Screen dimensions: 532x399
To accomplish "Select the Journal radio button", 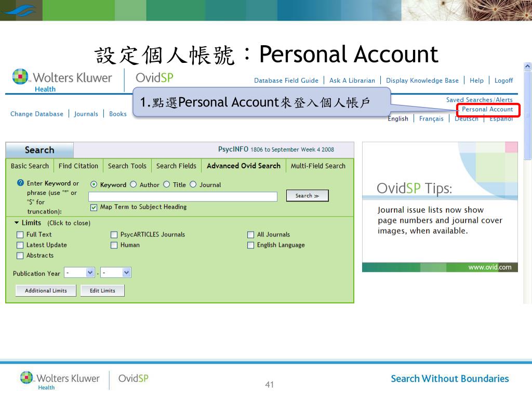I will coord(193,184).
